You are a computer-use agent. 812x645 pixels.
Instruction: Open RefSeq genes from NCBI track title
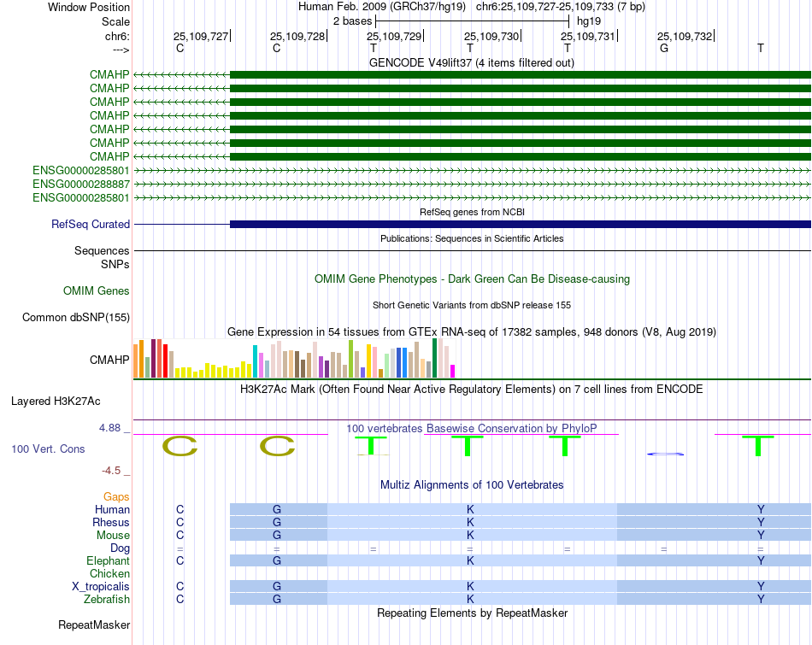coord(472,212)
